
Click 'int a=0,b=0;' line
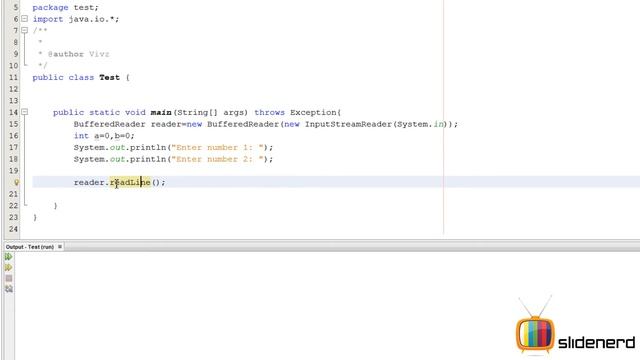tap(104, 136)
